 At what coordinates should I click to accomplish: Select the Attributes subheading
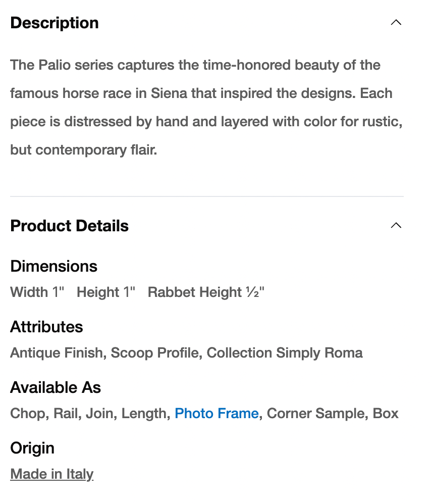(46, 327)
